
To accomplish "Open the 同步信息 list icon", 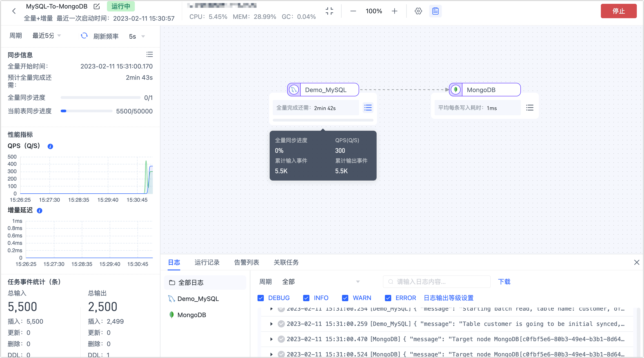I will [149, 54].
